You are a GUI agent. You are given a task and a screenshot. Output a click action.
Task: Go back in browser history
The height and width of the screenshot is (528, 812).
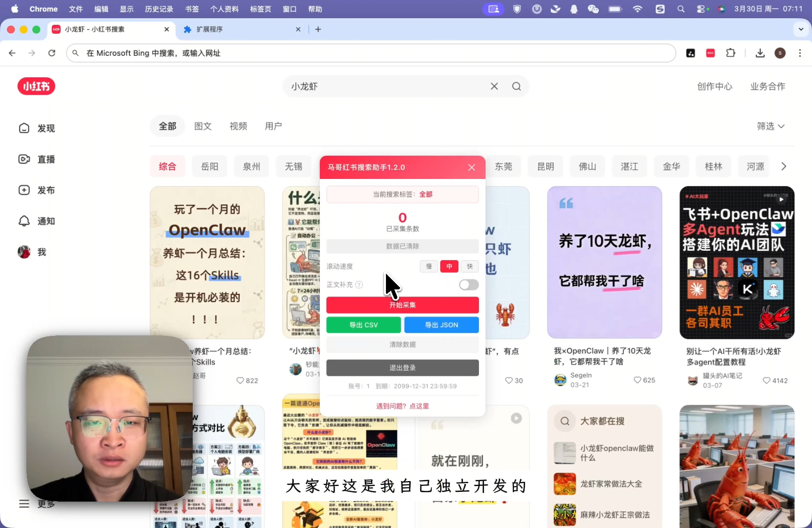pos(12,53)
